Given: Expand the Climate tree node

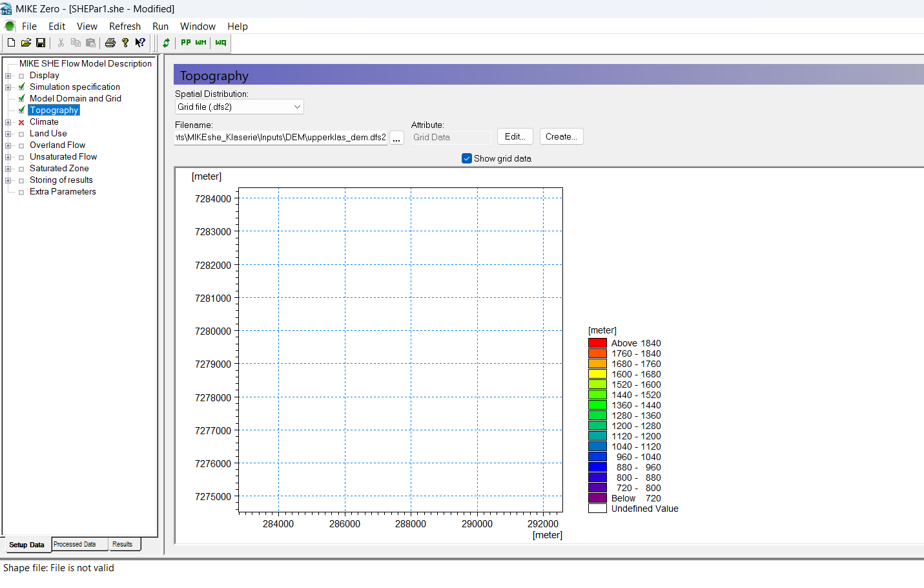Looking at the screenshot, I should point(8,122).
